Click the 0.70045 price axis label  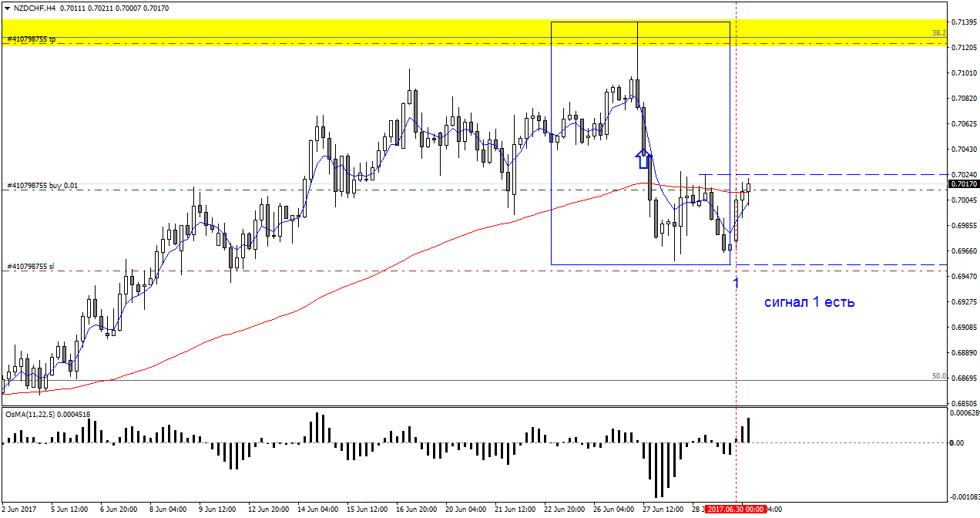(965, 200)
